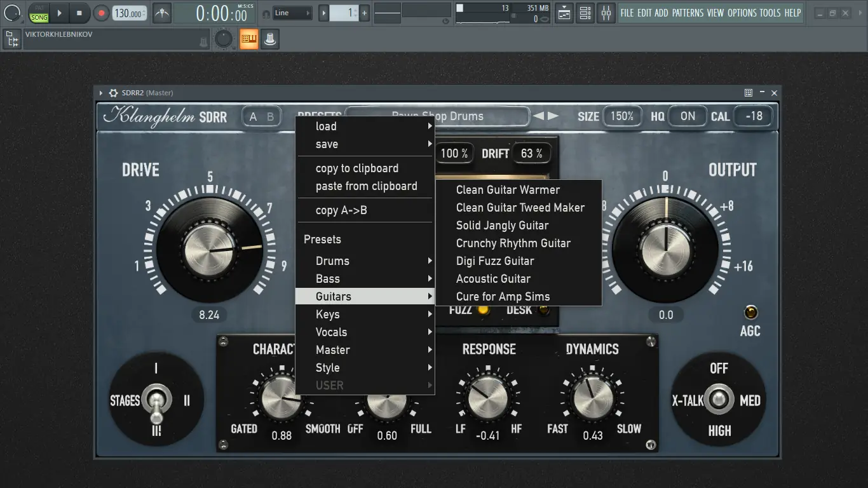Choose copy to clipboard

tap(365, 168)
